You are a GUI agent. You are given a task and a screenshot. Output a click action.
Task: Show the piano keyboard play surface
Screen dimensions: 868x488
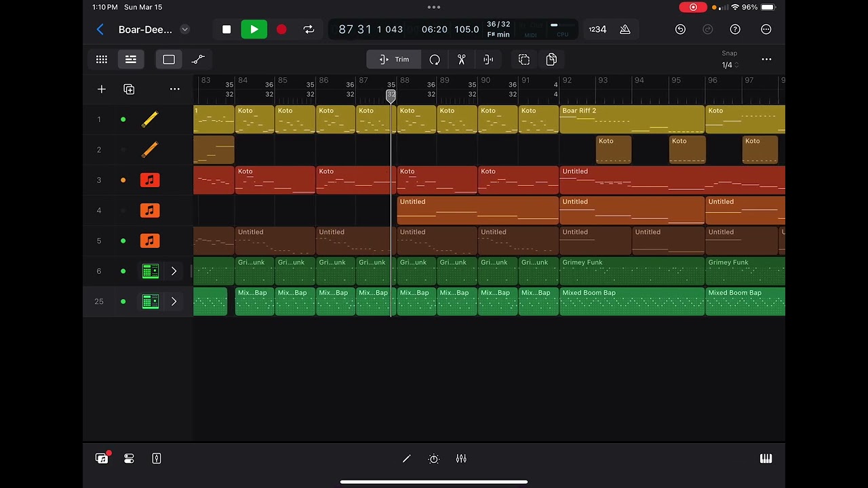pyautogui.click(x=766, y=459)
